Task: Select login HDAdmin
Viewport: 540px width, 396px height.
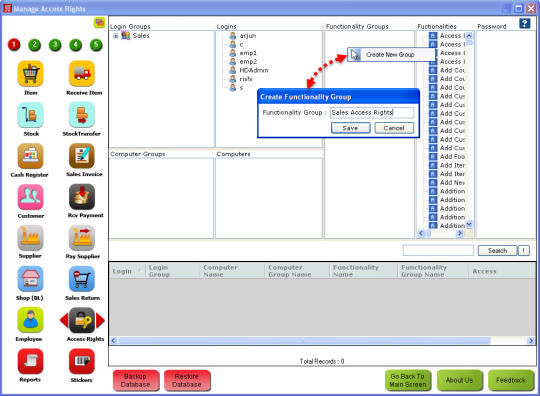Action: pyautogui.click(x=253, y=70)
